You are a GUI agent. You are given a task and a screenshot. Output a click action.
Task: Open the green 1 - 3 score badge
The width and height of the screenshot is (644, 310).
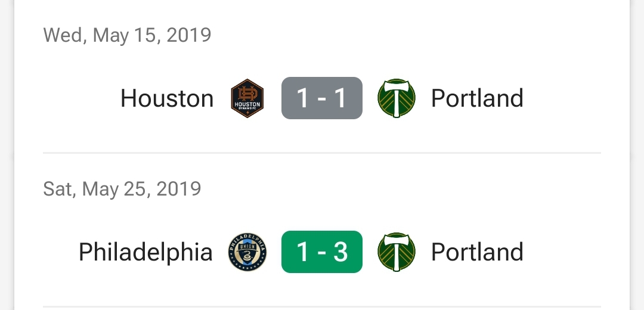point(322,252)
